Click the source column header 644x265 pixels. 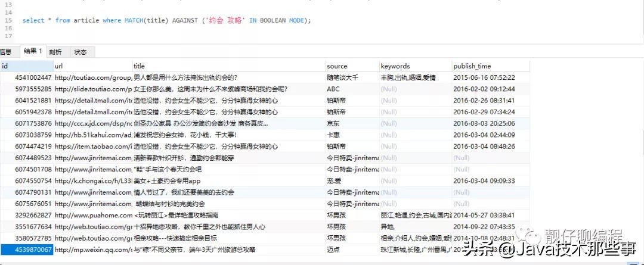point(351,66)
